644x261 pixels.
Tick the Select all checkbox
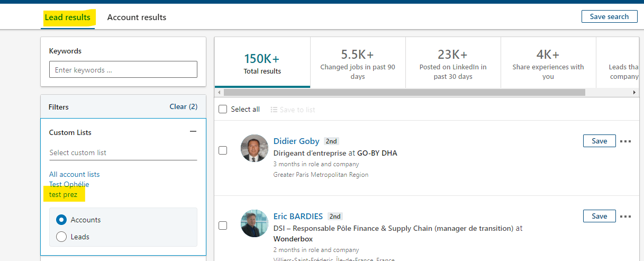(223, 109)
